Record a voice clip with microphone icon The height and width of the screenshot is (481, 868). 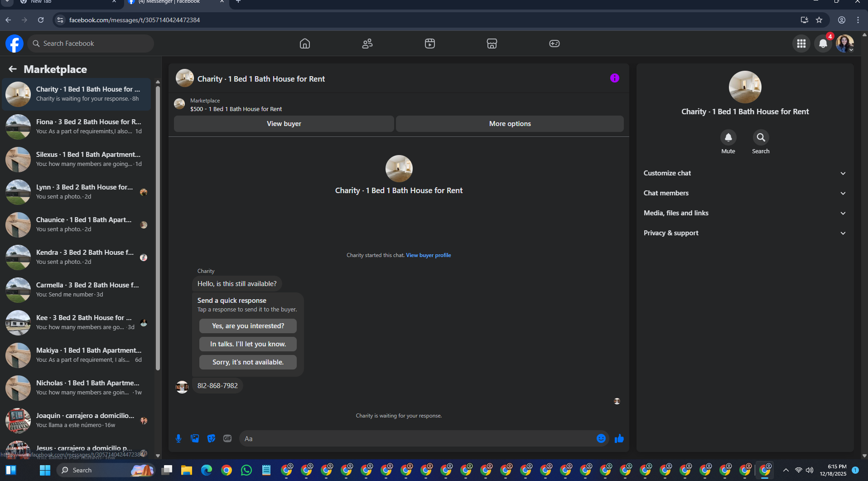(x=178, y=438)
